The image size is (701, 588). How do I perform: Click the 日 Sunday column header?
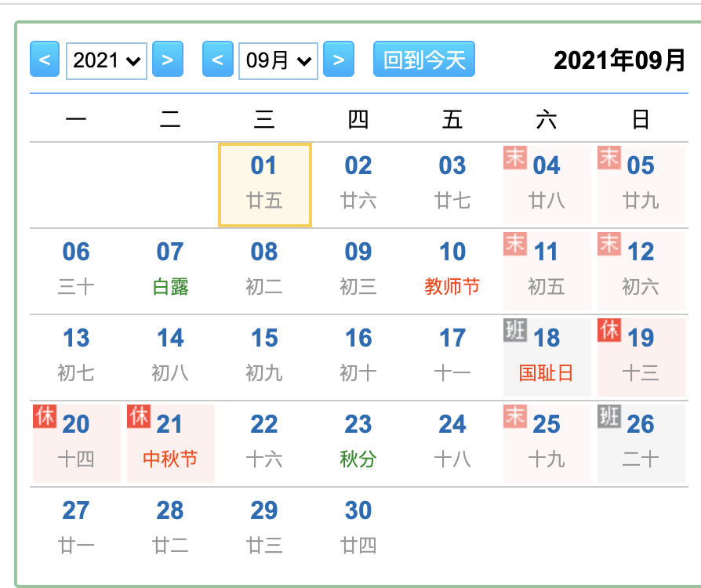point(641,119)
